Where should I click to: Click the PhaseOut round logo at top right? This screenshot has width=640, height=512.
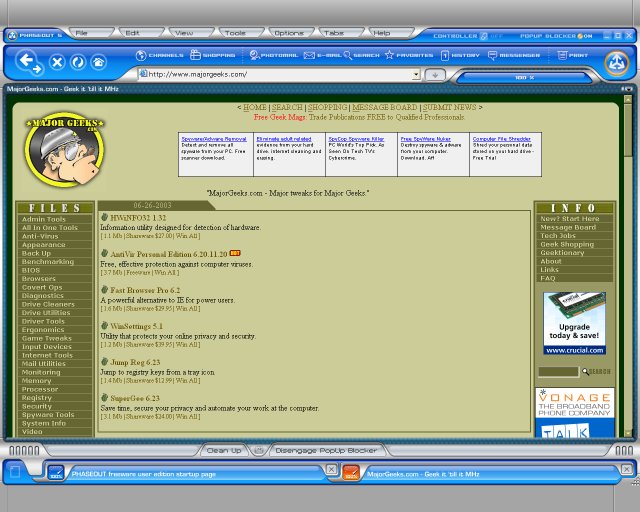pyautogui.click(x=616, y=63)
